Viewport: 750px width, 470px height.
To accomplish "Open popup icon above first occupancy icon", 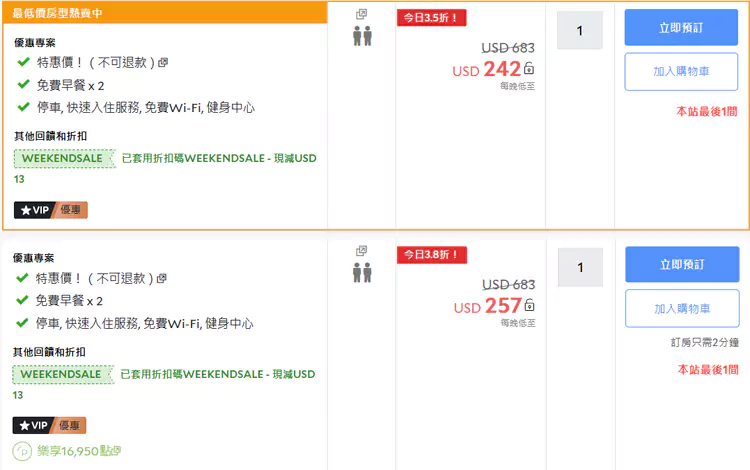I will (x=362, y=14).
